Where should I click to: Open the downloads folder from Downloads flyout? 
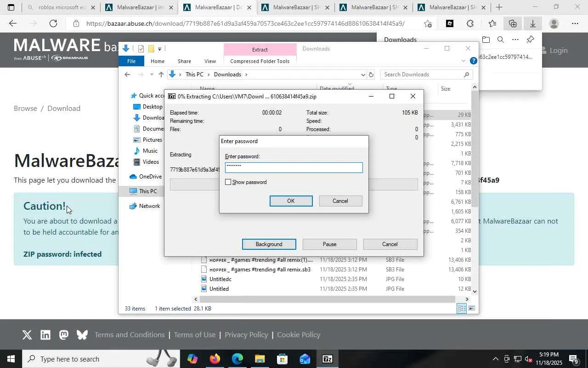pyautogui.click(x=486, y=40)
